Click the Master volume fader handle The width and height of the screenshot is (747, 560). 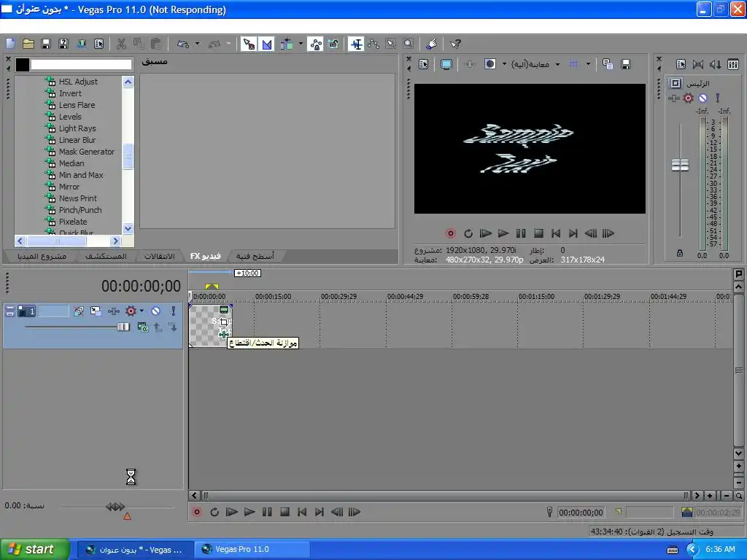point(680,166)
